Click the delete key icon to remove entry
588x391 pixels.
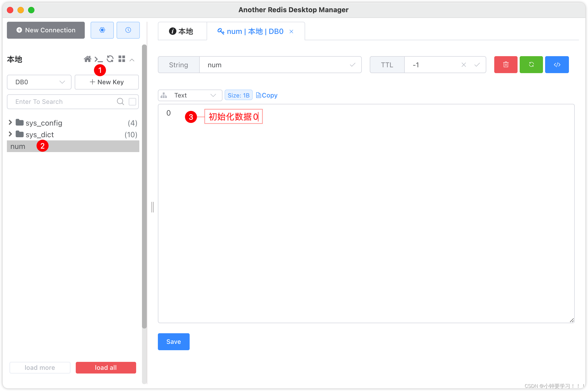(505, 65)
